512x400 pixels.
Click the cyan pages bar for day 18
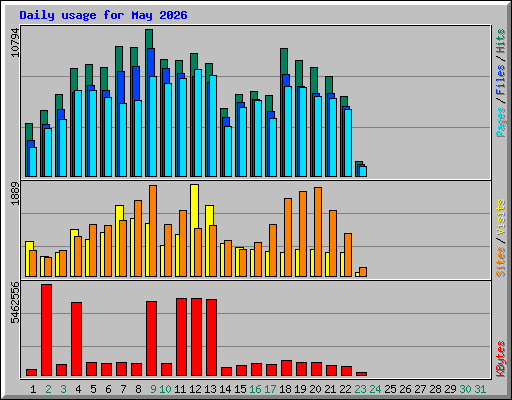point(288,131)
